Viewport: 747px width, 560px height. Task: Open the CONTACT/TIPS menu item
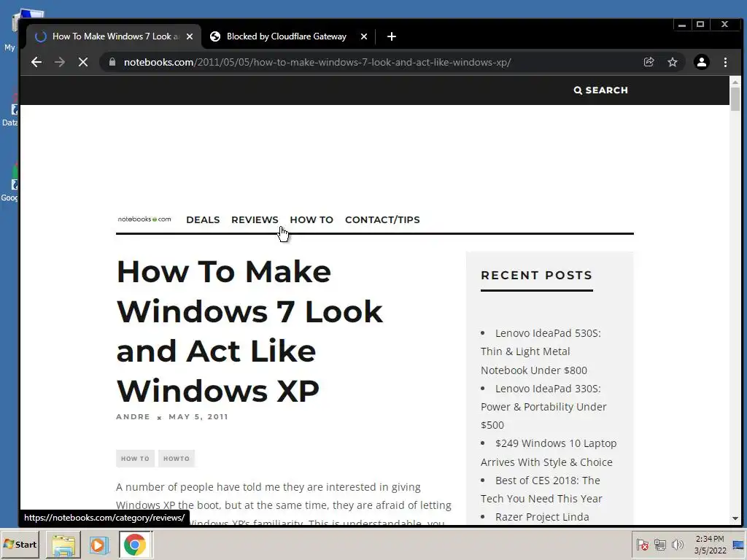click(x=382, y=220)
